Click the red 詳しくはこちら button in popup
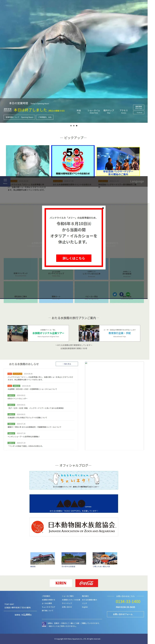The width and height of the screenshot is (155, 644). (x=74, y=258)
